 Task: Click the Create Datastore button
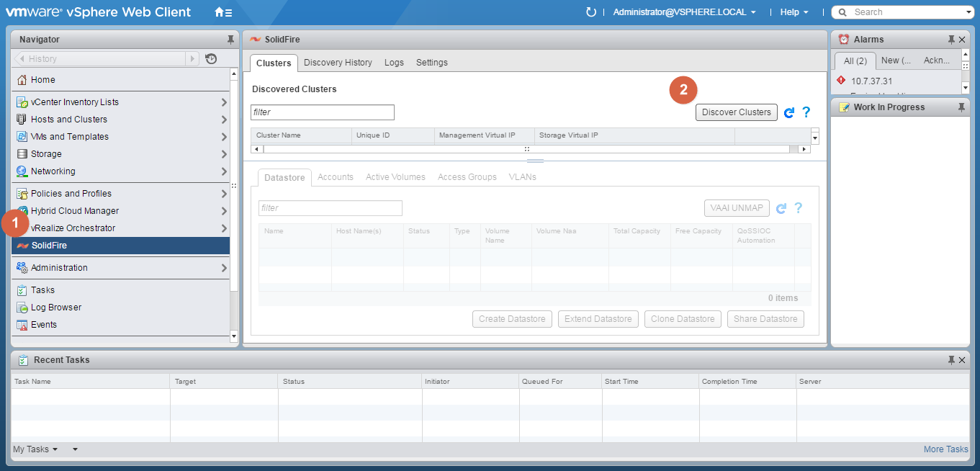coord(512,319)
